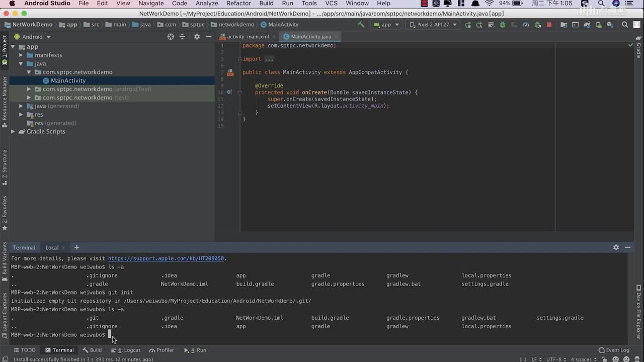Open the TODO tool window
This screenshot has width=644, height=362.
coord(25,350)
